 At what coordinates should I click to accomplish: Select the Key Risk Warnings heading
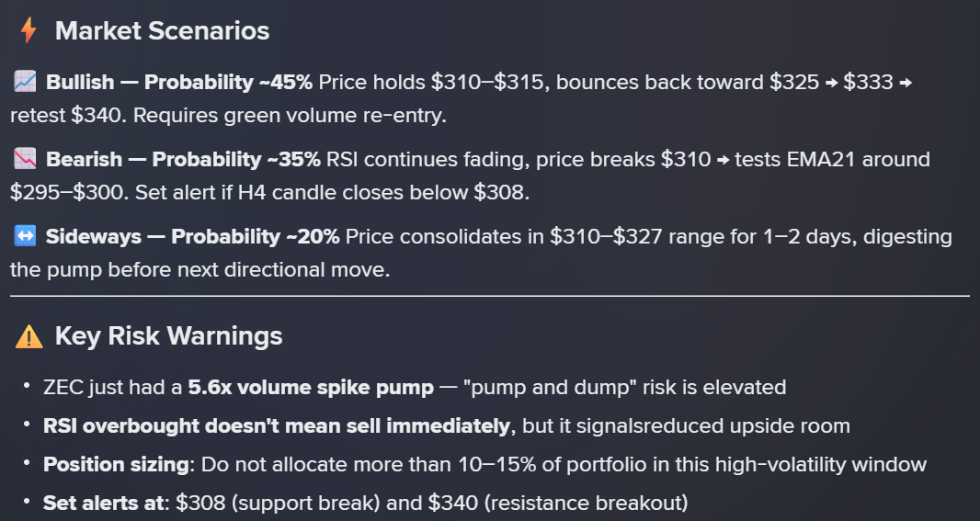pos(168,336)
